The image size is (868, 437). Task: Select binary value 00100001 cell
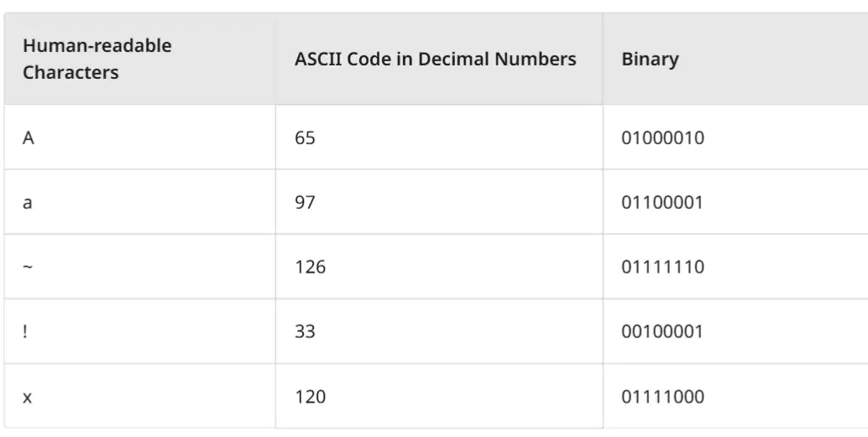pos(735,331)
